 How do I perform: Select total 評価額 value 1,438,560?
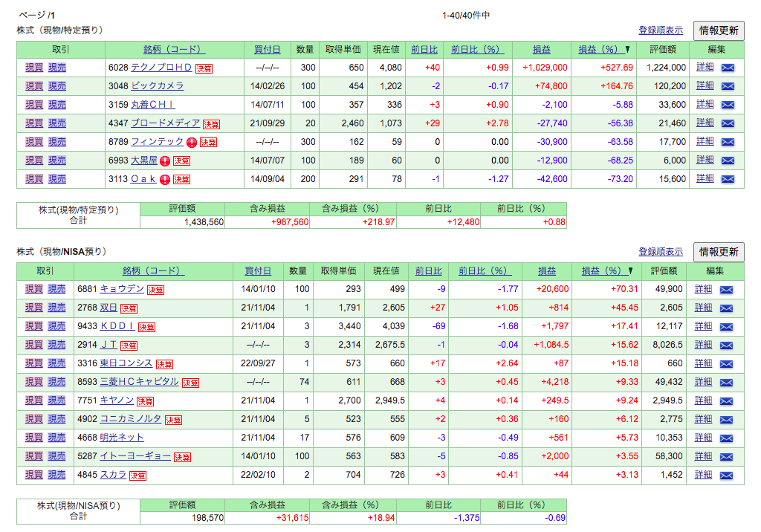tap(204, 222)
